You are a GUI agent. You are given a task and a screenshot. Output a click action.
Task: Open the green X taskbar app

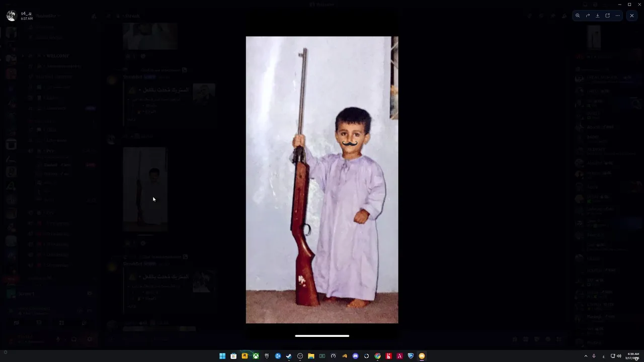click(x=322, y=356)
